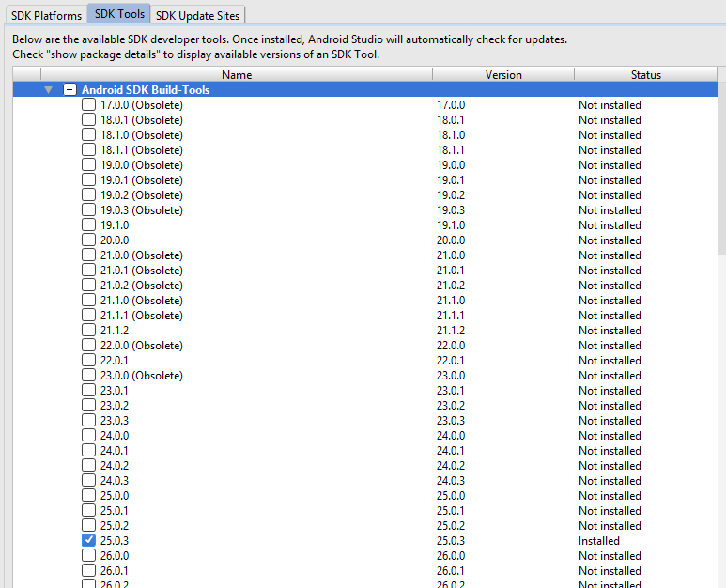Select the 24.0.0 build-tools checkbox
726x588 pixels.
[x=88, y=435]
